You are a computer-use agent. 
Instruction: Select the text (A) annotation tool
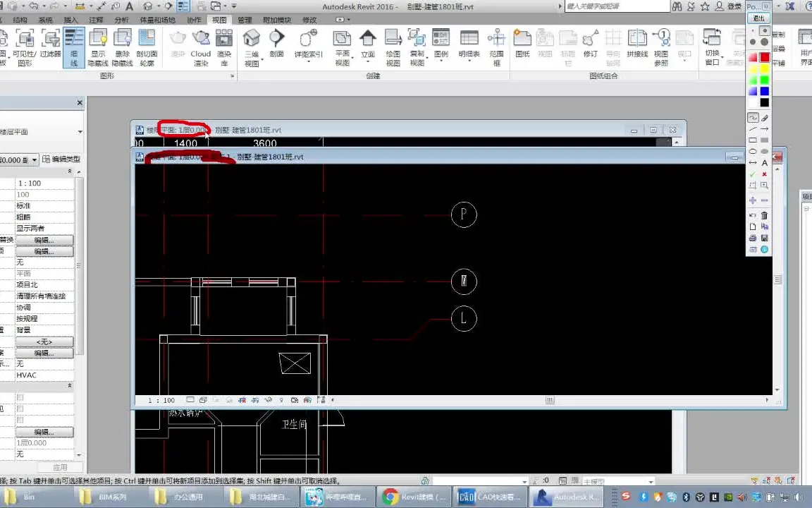(x=764, y=163)
